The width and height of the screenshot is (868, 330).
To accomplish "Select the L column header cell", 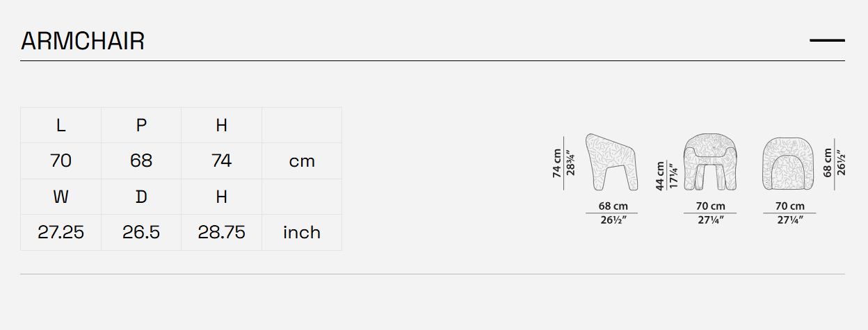I will 61,126.
